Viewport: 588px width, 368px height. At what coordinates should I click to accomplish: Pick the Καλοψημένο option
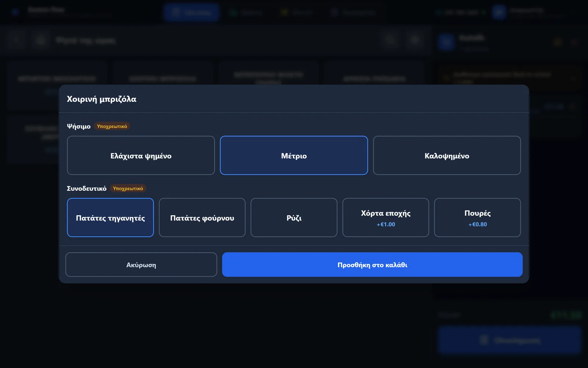[x=447, y=155]
